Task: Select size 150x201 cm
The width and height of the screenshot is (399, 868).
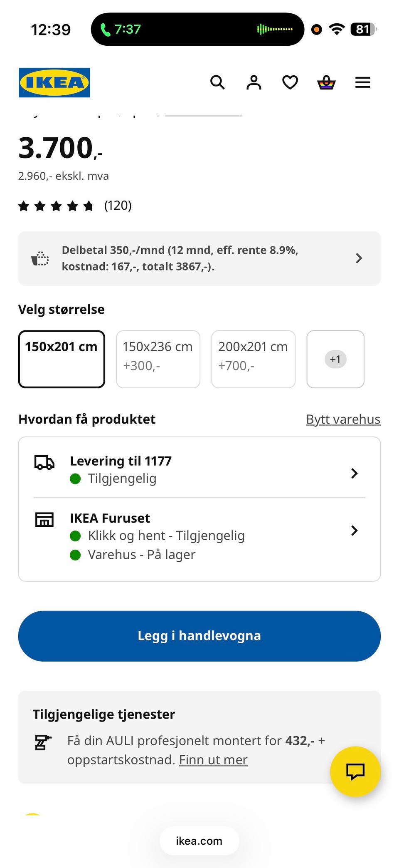Action: [x=62, y=359]
